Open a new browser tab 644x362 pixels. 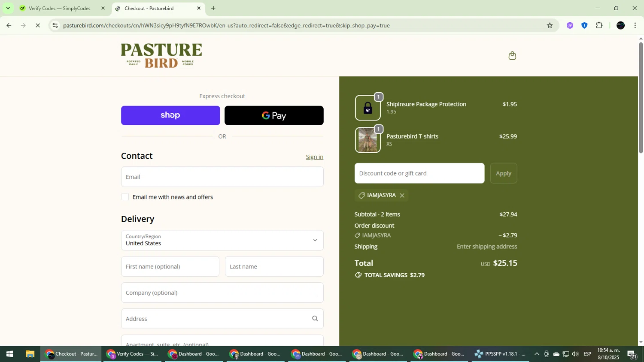[x=213, y=8]
